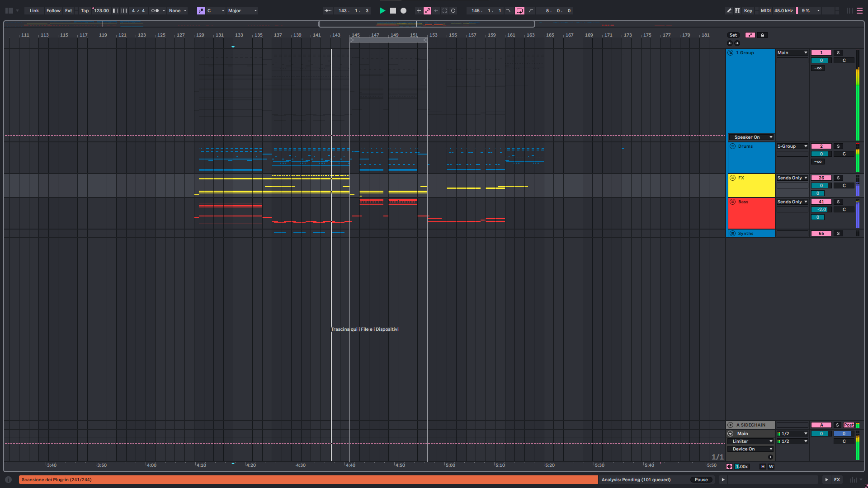Open the hamburger menu icon top right
Viewport: 868px width, 488px height.
(x=859, y=10)
